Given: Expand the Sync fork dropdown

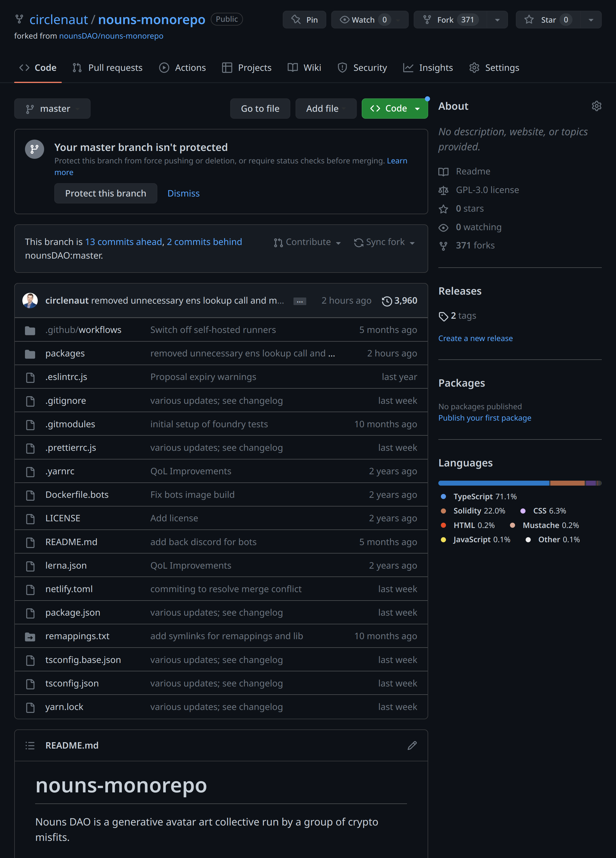Looking at the screenshot, I should coord(384,242).
